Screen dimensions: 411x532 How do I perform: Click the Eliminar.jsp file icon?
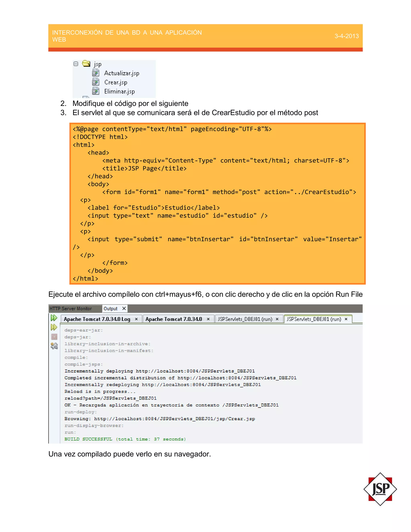tap(96, 91)
